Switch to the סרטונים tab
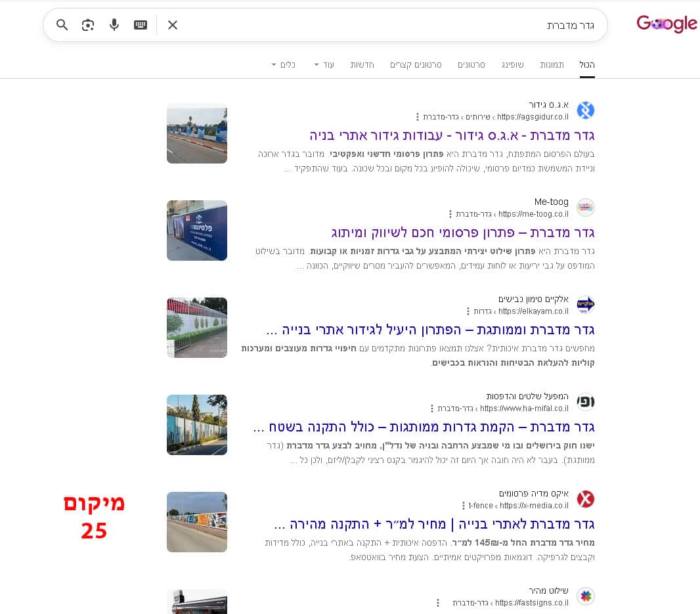The width and height of the screenshot is (700, 614). [471, 65]
